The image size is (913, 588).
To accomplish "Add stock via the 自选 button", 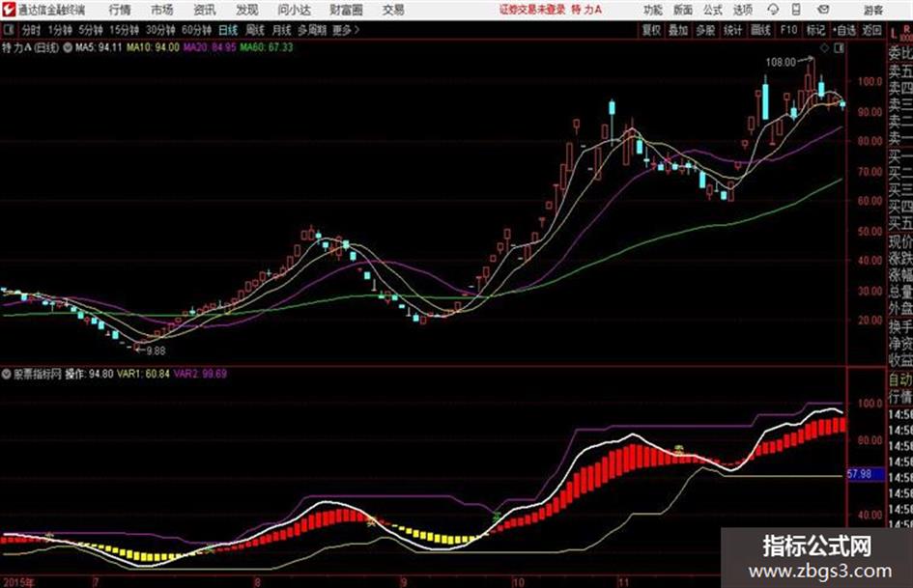I will (x=844, y=30).
